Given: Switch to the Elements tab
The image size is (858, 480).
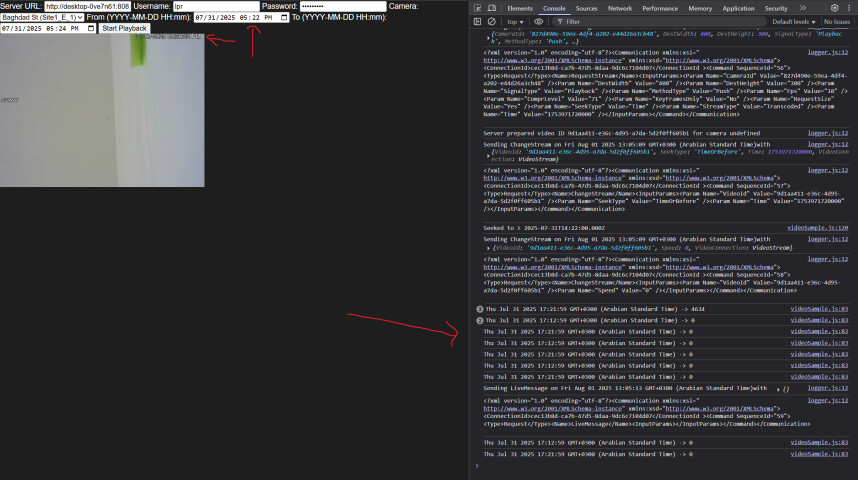Looking at the screenshot, I should point(520,8).
